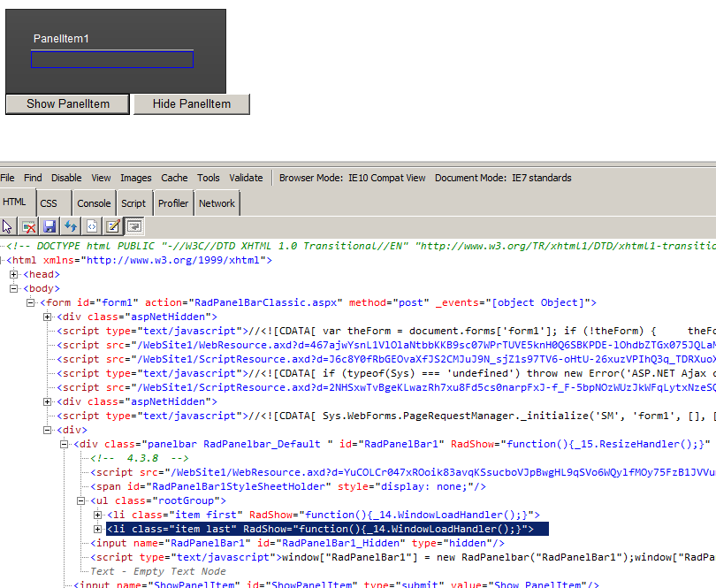Select script src ScriptResource.axd?d=J6c8Y0 line

[386, 360]
